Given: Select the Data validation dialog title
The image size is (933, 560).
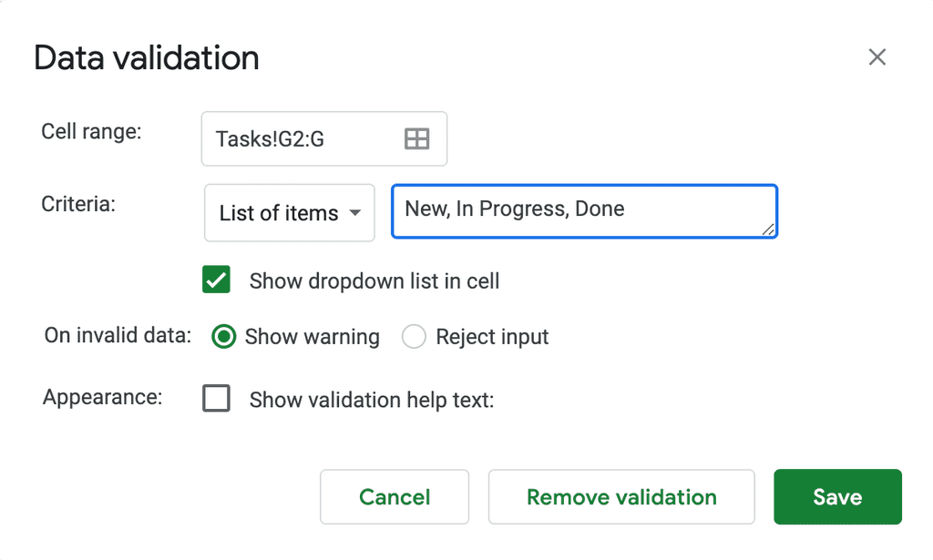Looking at the screenshot, I should (146, 56).
